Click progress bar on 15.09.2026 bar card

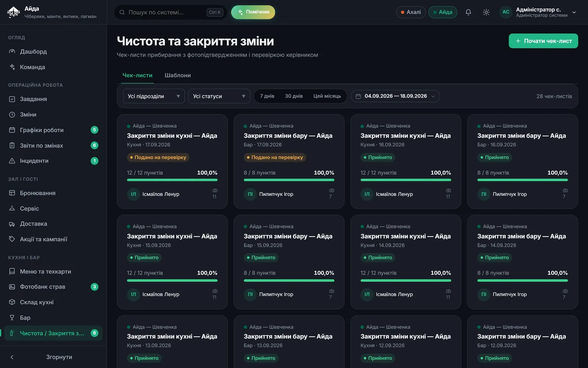(289, 280)
